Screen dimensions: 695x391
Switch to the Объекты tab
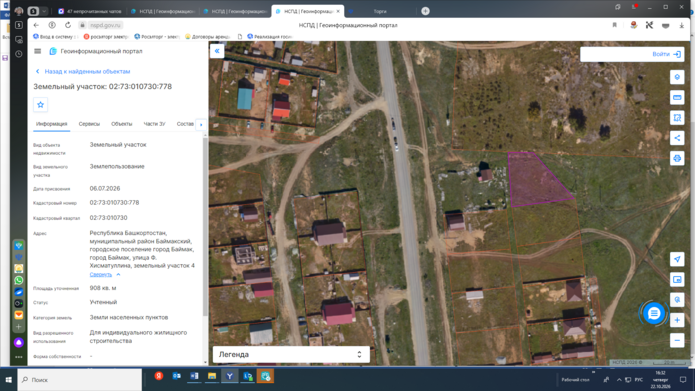pos(121,124)
